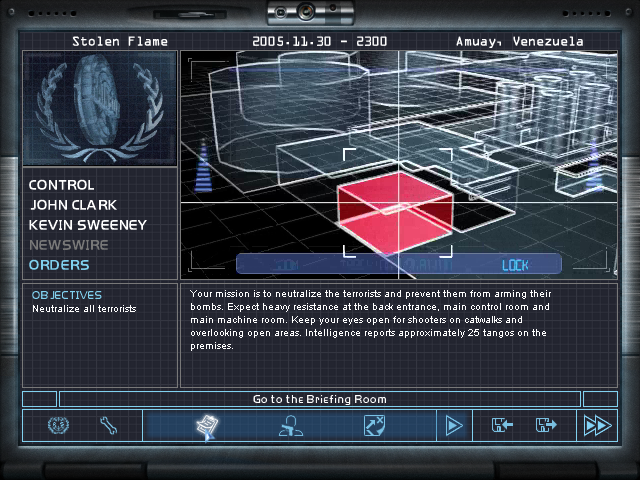Click the red highlighted building in the wireframe
Screen dimensions: 640x480
click(395, 212)
